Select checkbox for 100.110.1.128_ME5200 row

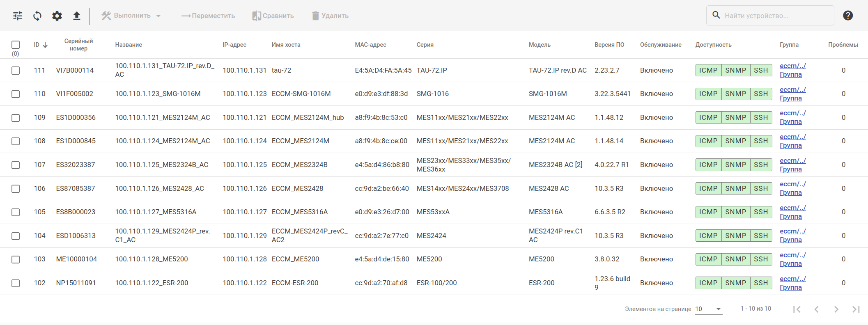tap(16, 259)
